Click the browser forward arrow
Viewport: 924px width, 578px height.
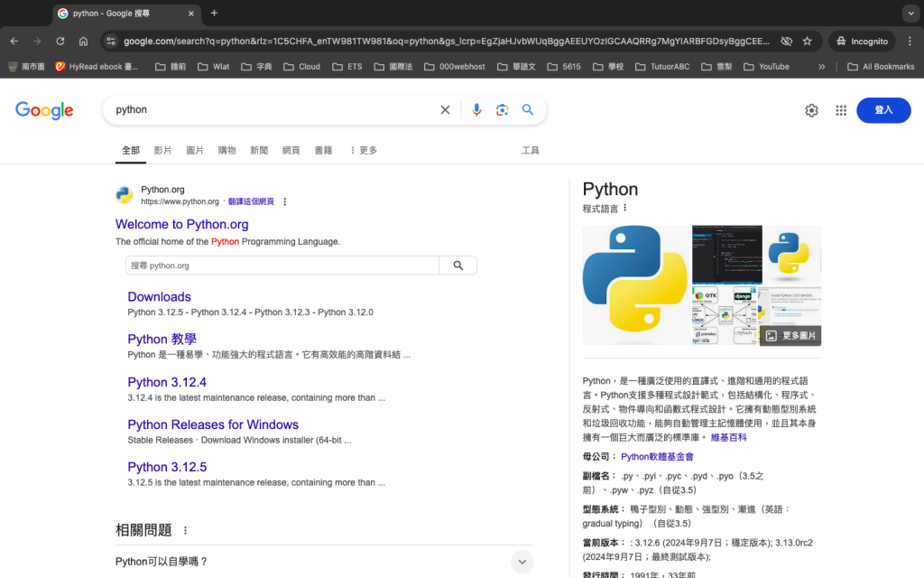click(37, 42)
